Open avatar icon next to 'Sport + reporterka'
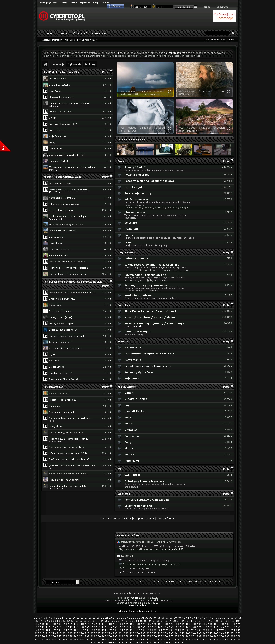275x644 pixels. click(45, 85)
